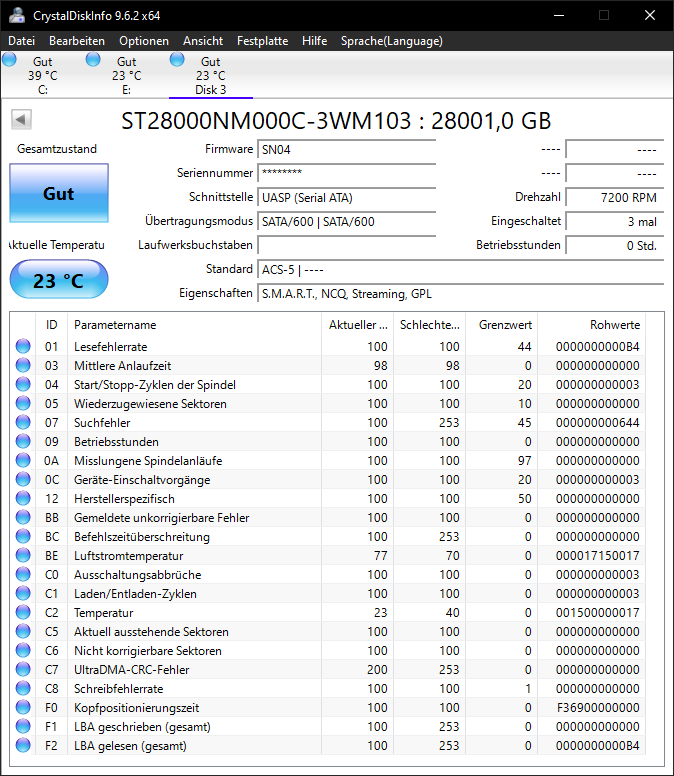This screenshot has width=674, height=776.
Task: Click the status orb for Lesefehlerrate row
Action: coord(23,346)
